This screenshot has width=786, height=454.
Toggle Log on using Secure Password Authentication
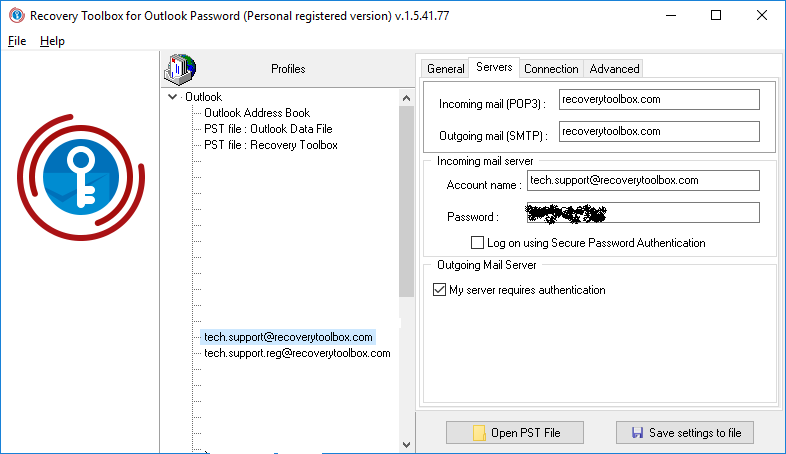477,243
